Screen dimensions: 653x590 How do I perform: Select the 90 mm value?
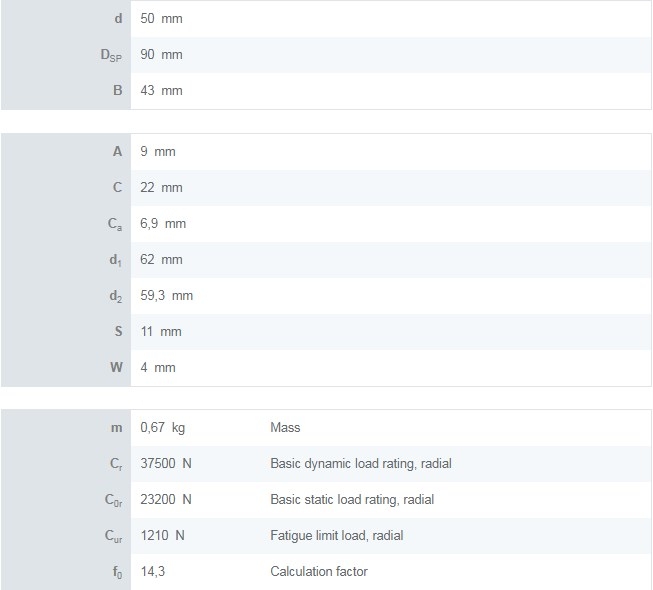(161, 55)
